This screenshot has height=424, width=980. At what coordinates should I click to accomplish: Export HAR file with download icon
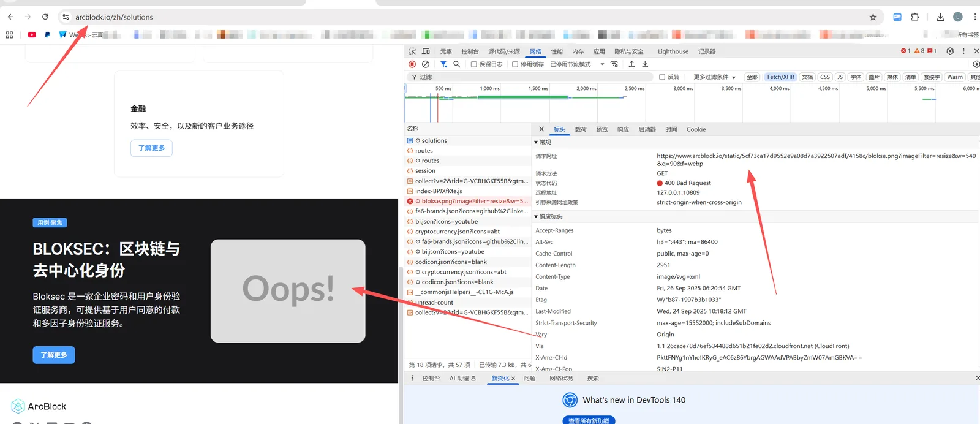click(x=645, y=64)
